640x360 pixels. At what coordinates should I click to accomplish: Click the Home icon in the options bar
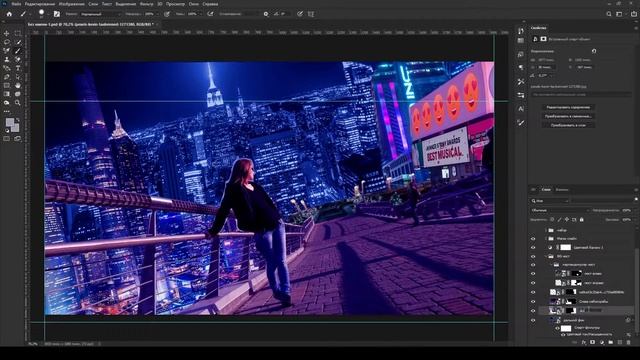click(x=9, y=14)
